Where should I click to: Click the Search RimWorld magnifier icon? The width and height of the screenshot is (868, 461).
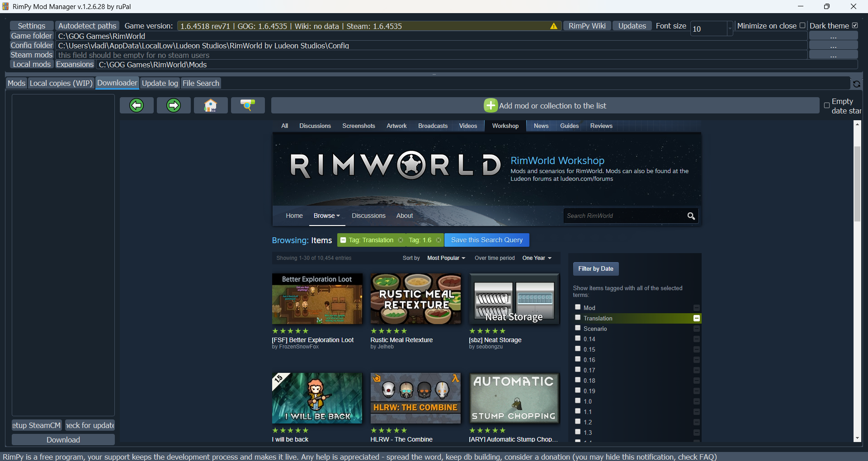[691, 216]
